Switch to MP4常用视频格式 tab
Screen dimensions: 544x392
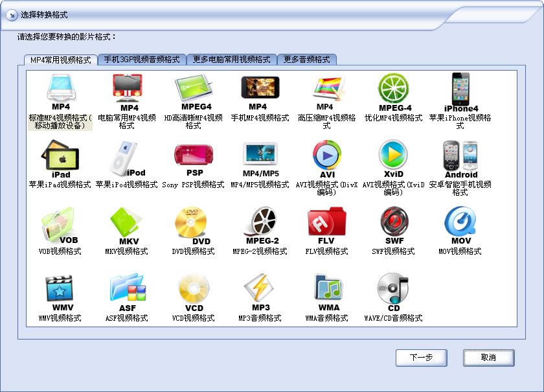pos(60,60)
